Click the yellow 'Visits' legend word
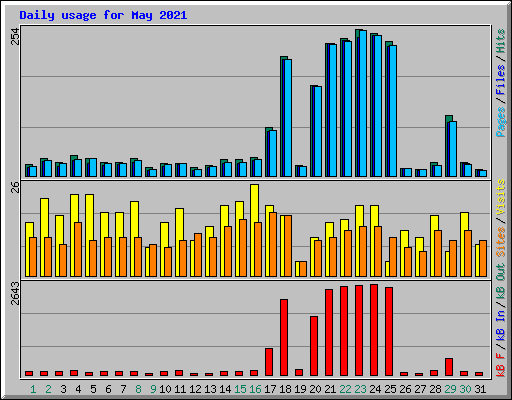Screen dimensions: 512x400 tap(501, 198)
